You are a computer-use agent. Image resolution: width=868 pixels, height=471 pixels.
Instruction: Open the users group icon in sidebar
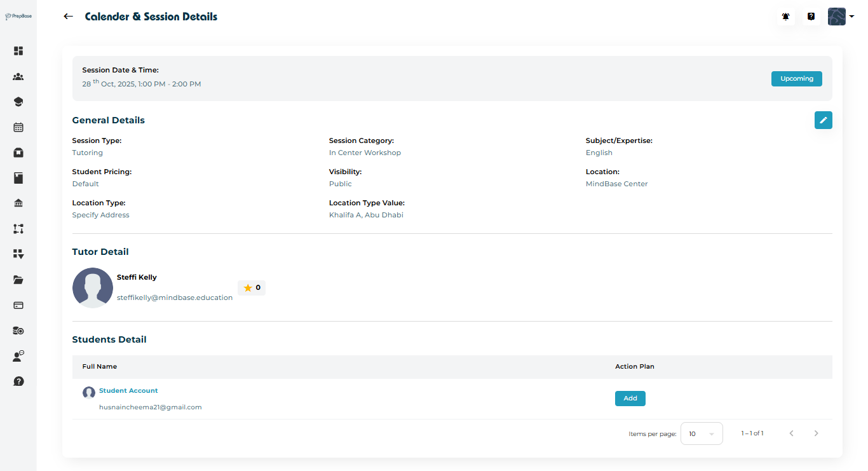18,77
